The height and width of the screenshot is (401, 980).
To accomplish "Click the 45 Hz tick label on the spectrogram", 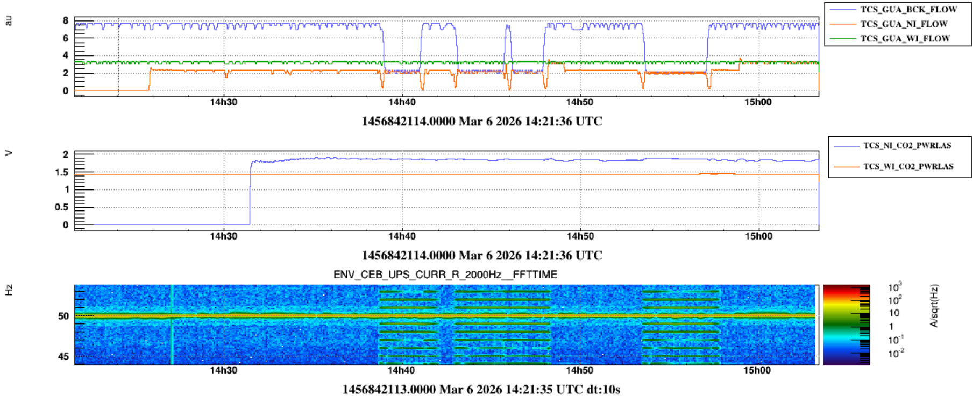I will click(63, 356).
